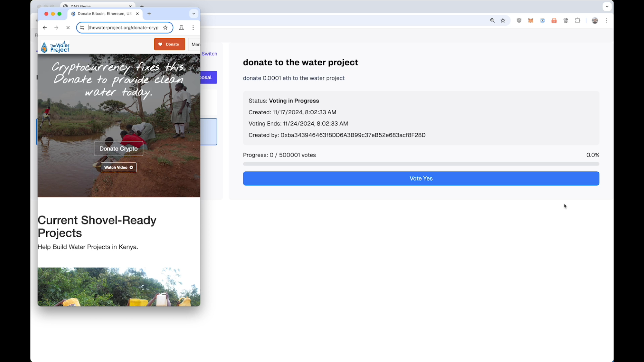Click the donate to the water project heading
The width and height of the screenshot is (644, 362).
pos(301,62)
